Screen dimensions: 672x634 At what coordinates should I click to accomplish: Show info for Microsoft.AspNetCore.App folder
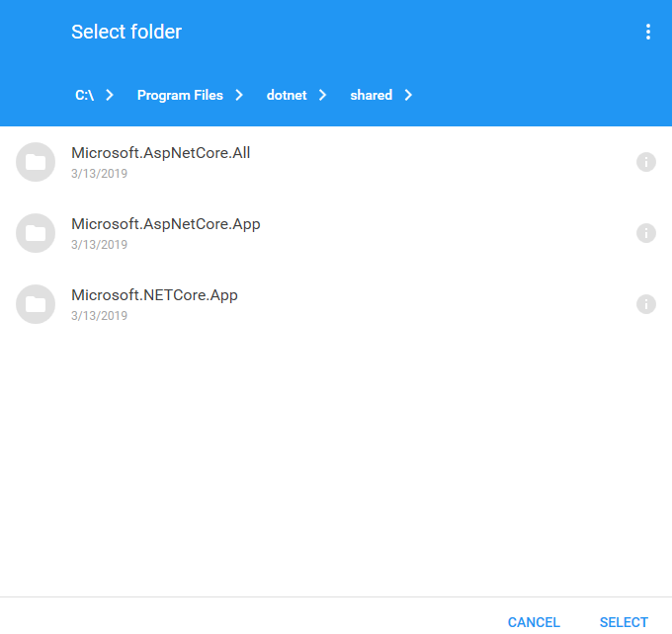click(646, 233)
